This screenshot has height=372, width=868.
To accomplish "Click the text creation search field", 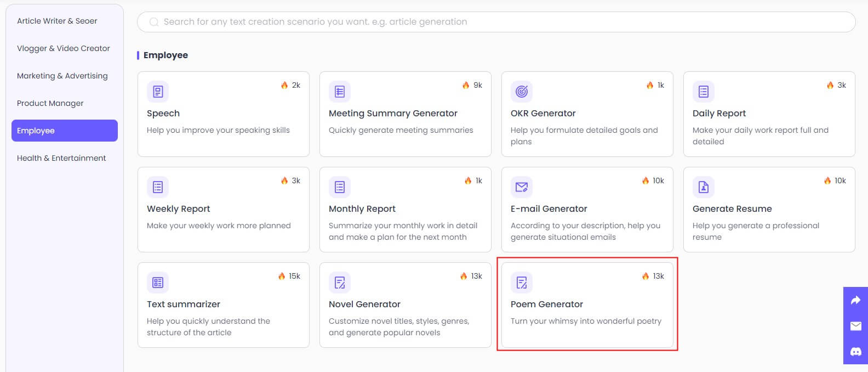I will point(496,22).
